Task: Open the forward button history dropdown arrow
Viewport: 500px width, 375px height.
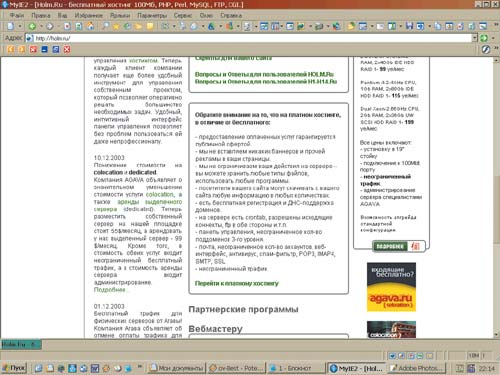Action: point(59,26)
